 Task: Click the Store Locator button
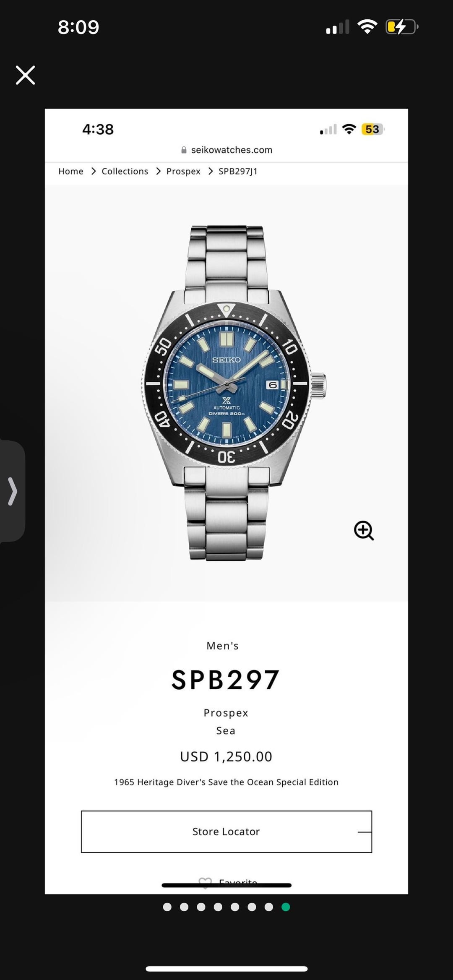(x=226, y=831)
